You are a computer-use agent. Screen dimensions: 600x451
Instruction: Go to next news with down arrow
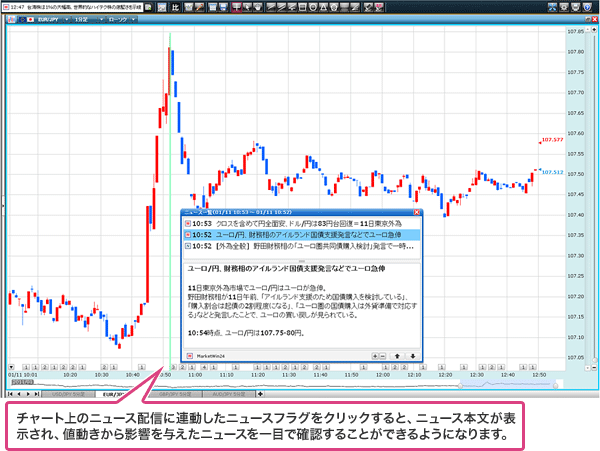[x=411, y=355]
